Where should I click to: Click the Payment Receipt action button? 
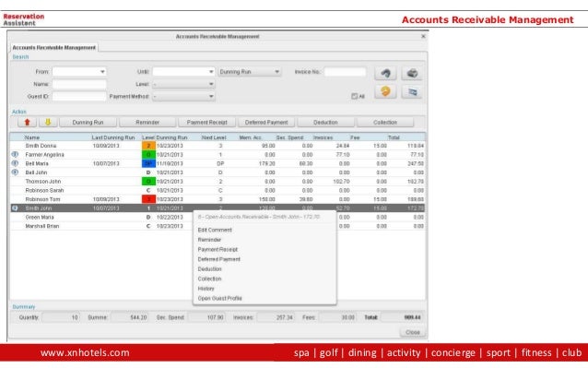tap(207, 123)
